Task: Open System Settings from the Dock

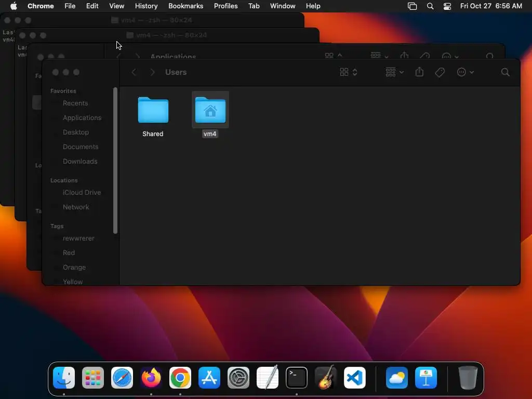Action: (238, 378)
